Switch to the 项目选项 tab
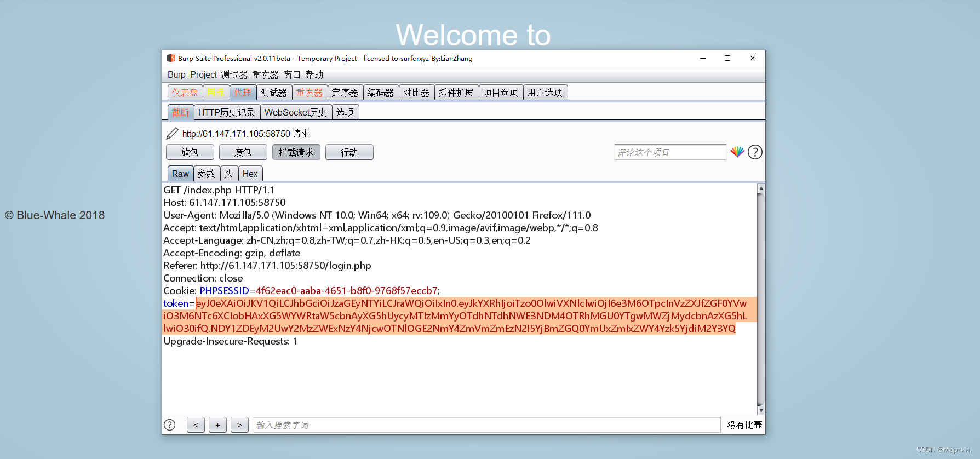The height and width of the screenshot is (459, 980). click(501, 93)
